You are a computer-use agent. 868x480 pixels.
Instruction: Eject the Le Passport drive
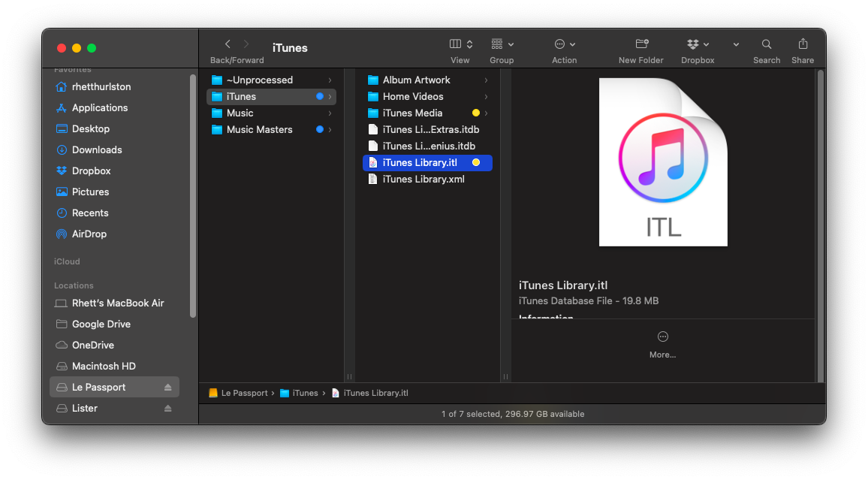[x=167, y=388]
